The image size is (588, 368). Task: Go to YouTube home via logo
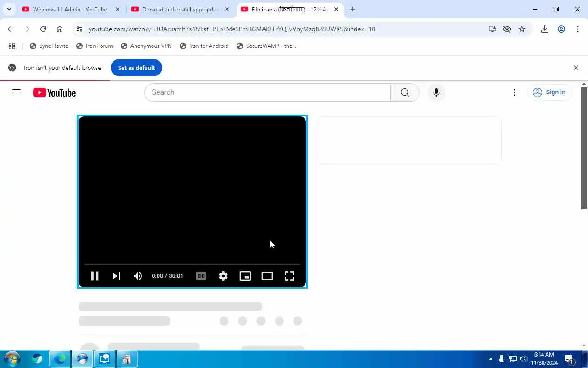click(54, 92)
